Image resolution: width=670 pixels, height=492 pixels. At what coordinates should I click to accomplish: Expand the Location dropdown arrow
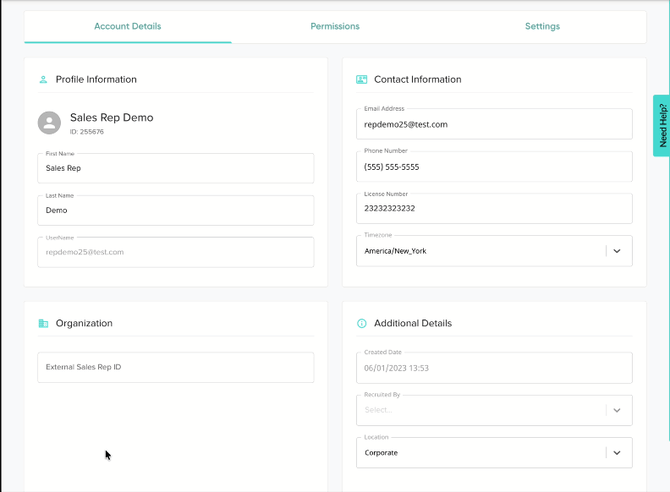click(x=617, y=453)
